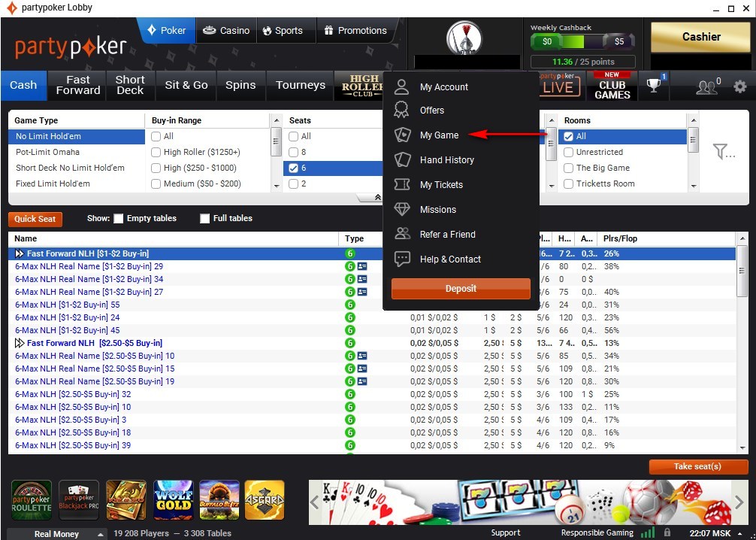Screen dimensions: 756x540
Task: Open the Casino section
Action: click(225, 31)
